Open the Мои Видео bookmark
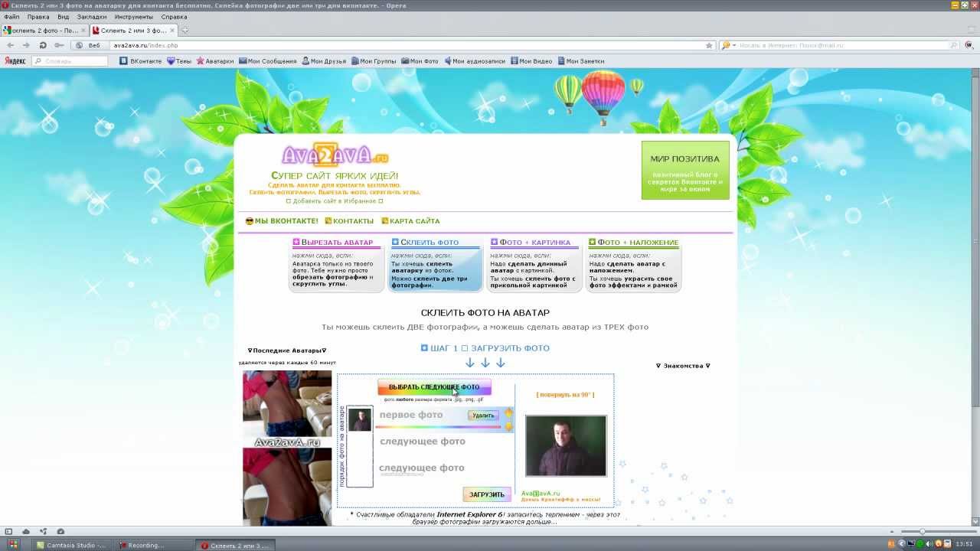Viewport: 980px width, 551px height. pyautogui.click(x=531, y=61)
